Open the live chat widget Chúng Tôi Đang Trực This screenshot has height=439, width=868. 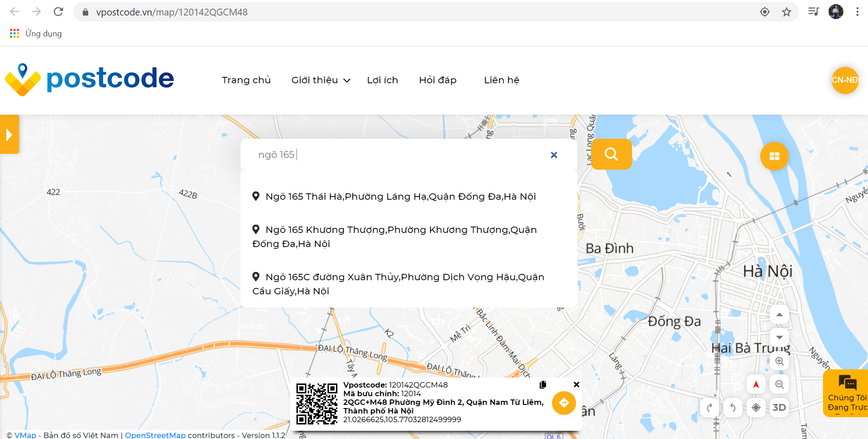click(x=846, y=393)
